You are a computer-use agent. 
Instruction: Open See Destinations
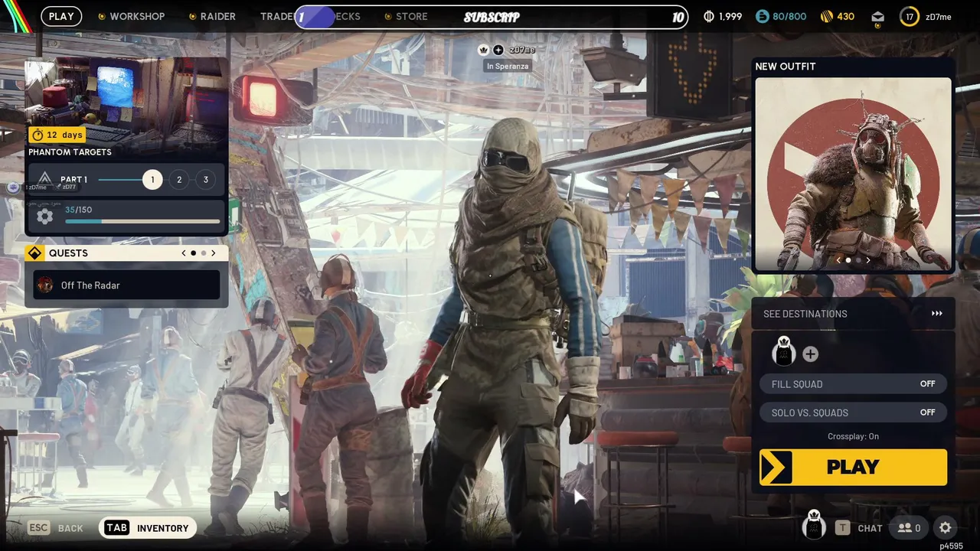click(x=853, y=314)
